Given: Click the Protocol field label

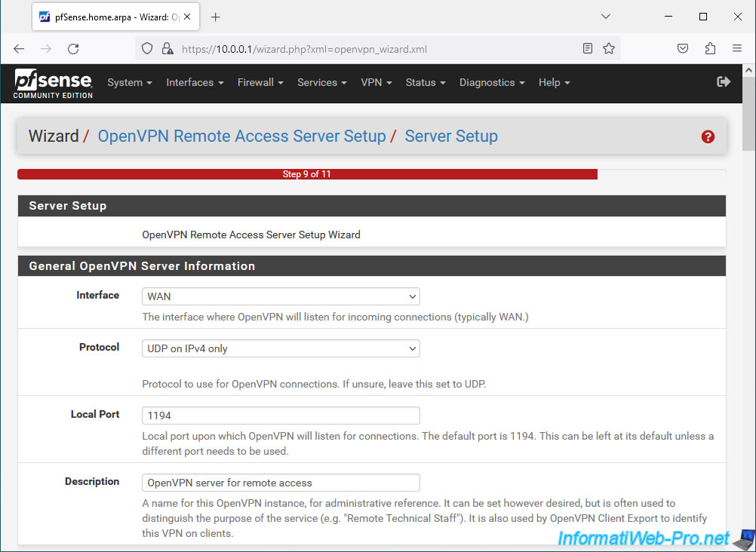Looking at the screenshot, I should coord(100,347).
